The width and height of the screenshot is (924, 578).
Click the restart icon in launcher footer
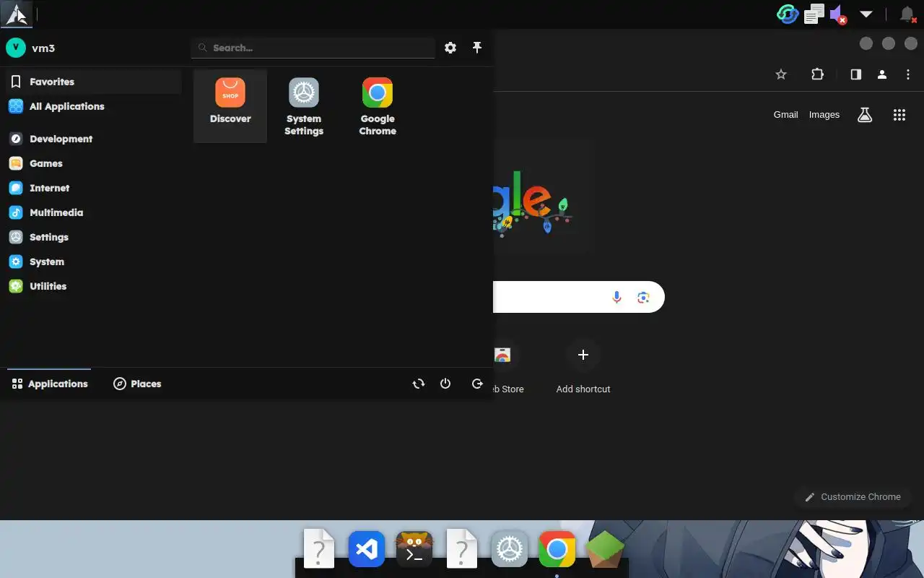click(x=419, y=384)
